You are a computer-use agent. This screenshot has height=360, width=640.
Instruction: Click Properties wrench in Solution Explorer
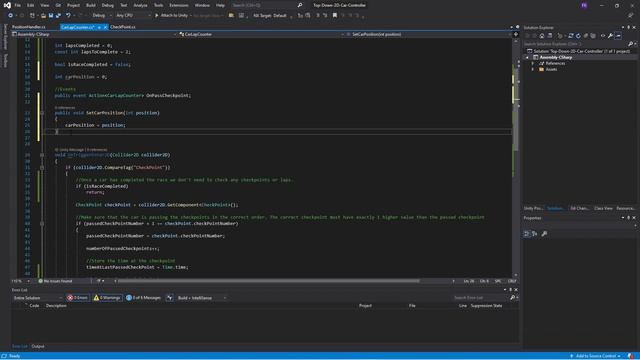click(x=611, y=36)
